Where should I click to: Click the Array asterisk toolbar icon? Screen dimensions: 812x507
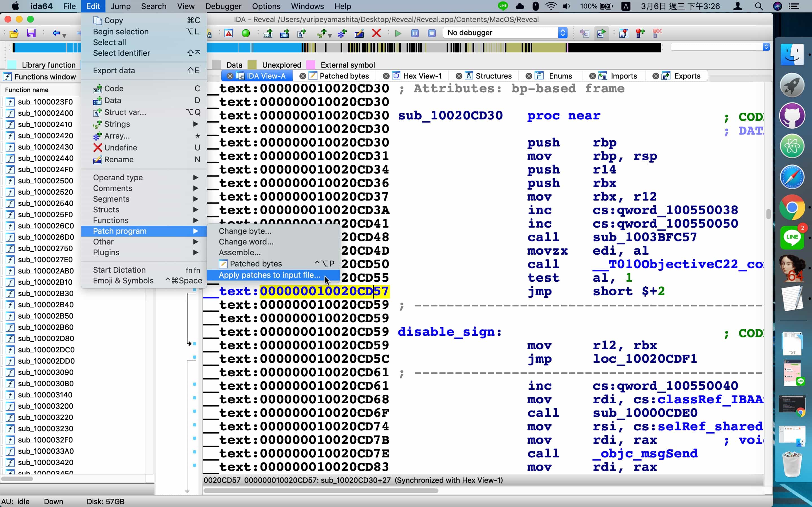[x=342, y=33]
